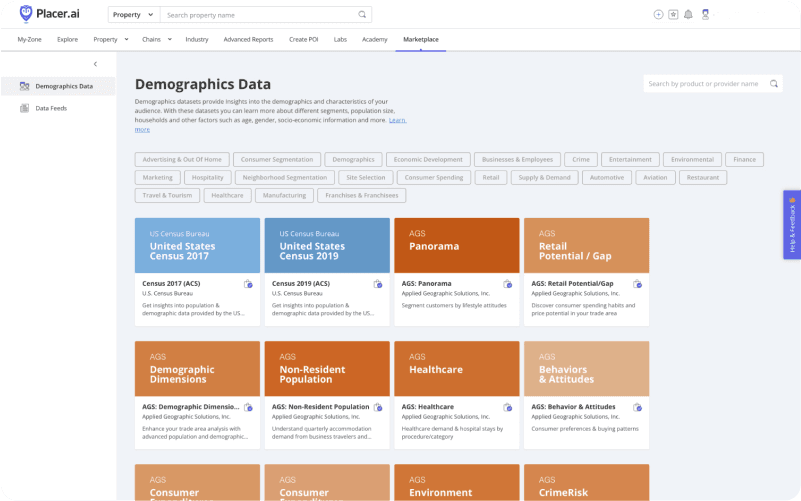801x501 pixels.
Task: Open Create POI
Action: pyautogui.click(x=303, y=39)
